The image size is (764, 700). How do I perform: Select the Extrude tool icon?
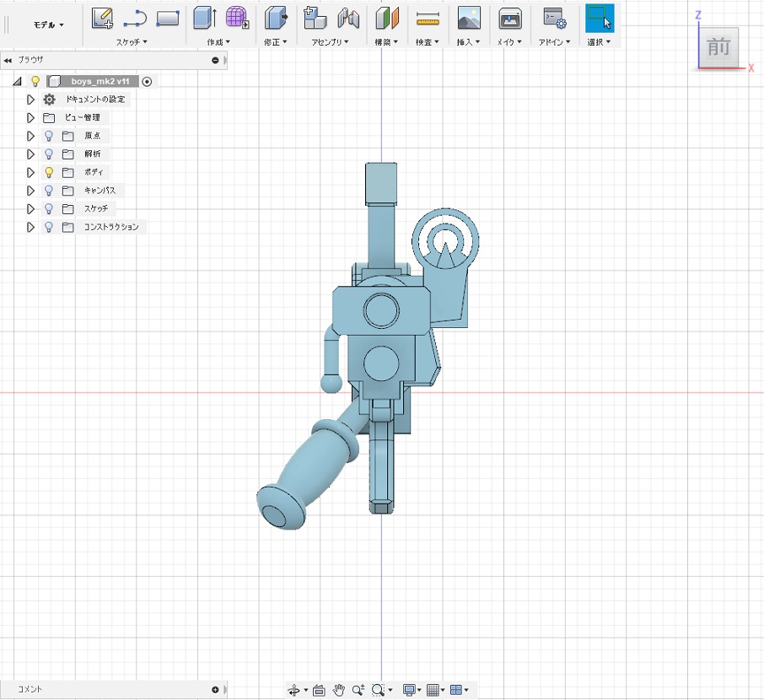pos(204,17)
